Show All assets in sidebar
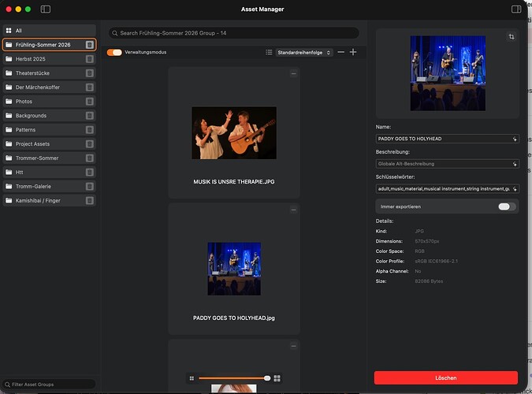The image size is (532, 394). coord(47,31)
